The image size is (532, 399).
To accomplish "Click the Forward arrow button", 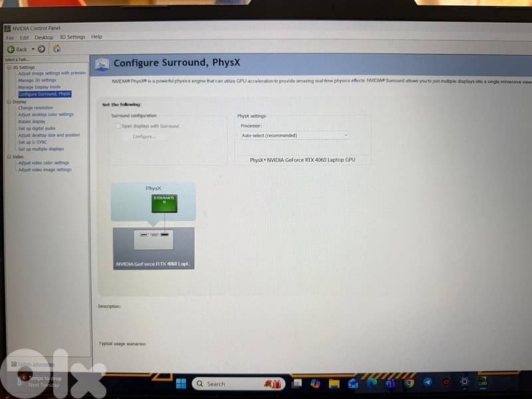I will [x=41, y=49].
